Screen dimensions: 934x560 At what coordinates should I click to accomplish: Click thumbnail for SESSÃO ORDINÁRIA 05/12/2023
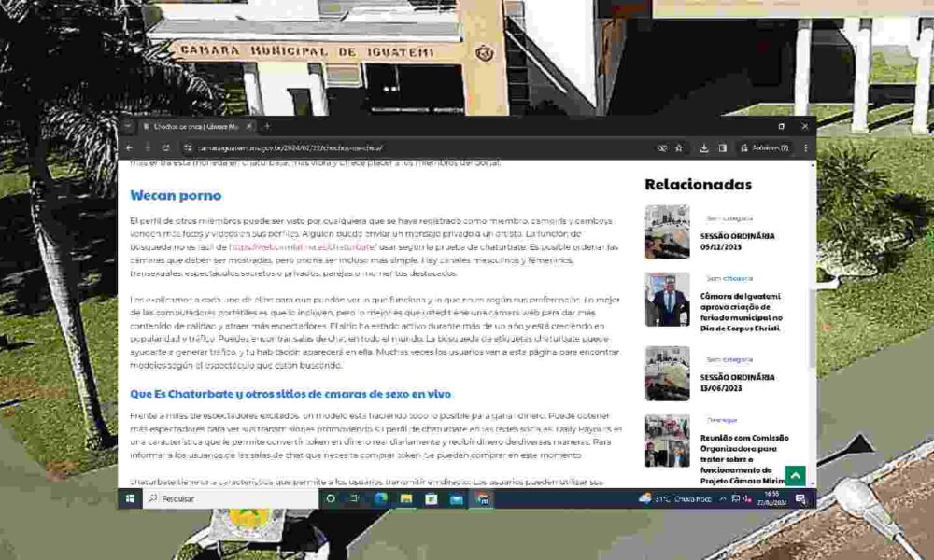(667, 232)
